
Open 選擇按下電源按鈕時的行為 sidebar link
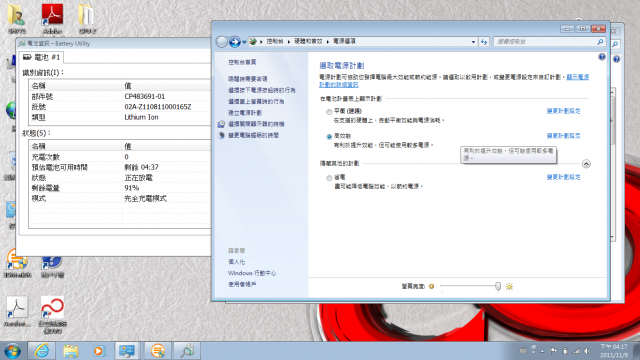coord(262,90)
